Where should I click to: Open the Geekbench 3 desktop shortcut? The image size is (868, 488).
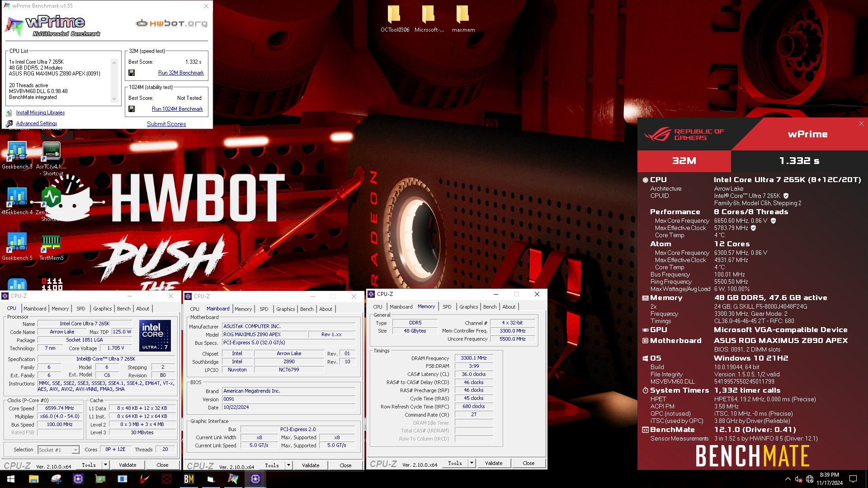[x=17, y=155]
